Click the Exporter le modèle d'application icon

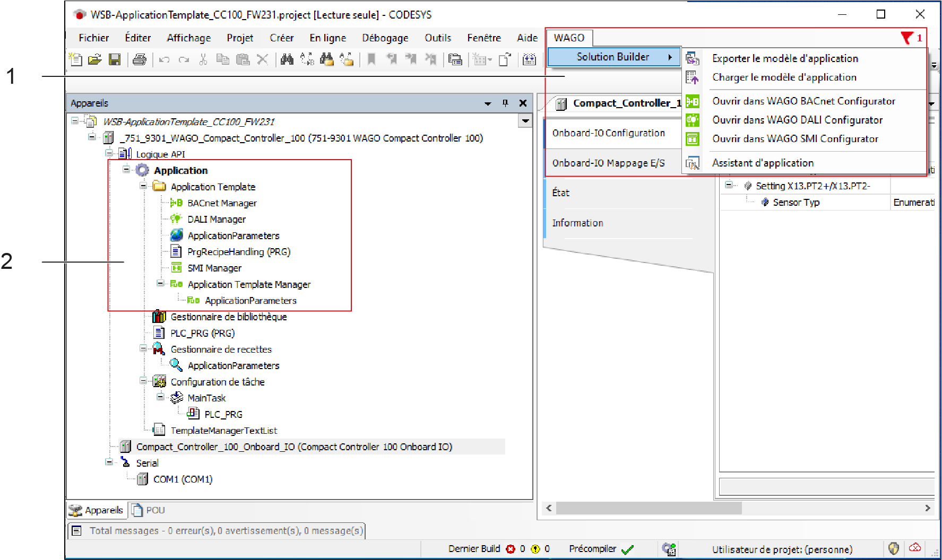pyautogui.click(x=693, y=58)
